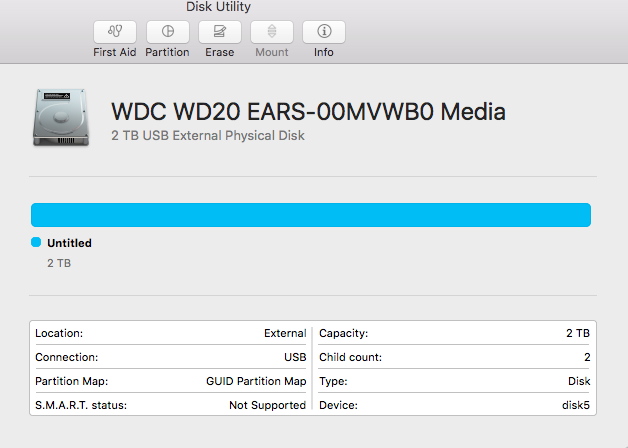The image size is (628, 448).
Task: Click the Not Supported status value
Action: 268,405
